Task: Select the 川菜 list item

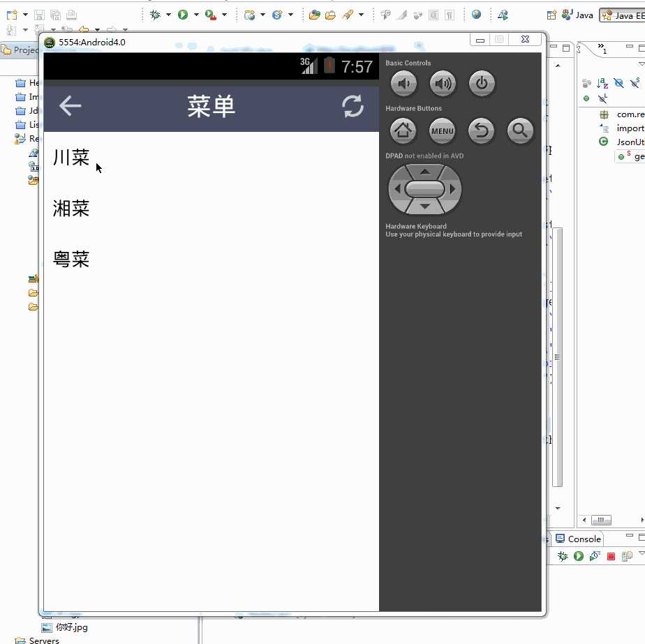Action: click(211, 158)
